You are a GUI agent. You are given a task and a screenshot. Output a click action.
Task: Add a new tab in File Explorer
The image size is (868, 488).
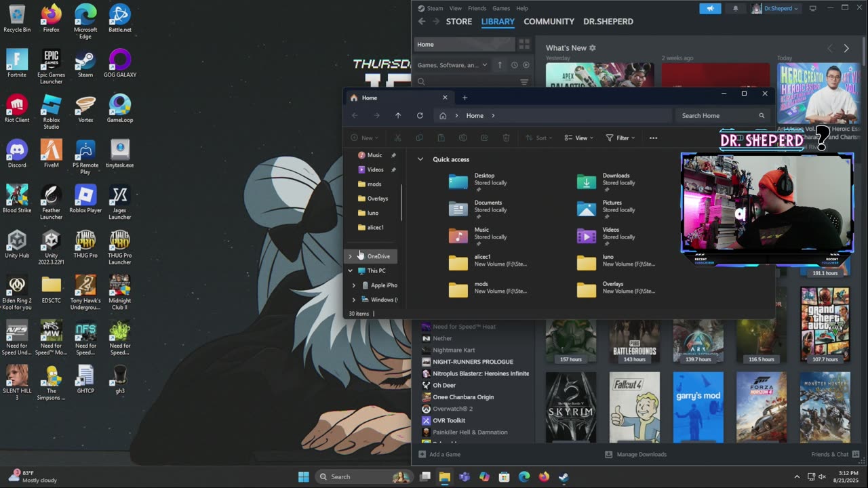tap(465, 98)
